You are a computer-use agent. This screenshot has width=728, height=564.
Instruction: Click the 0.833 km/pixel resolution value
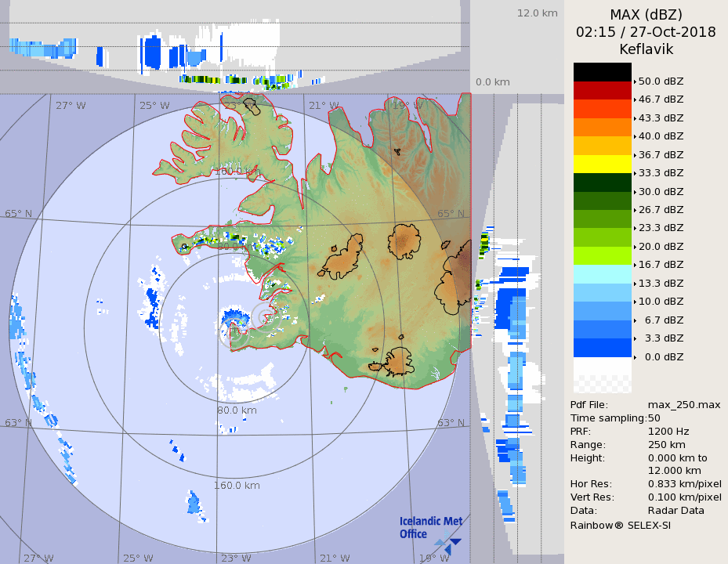coord(684,484)
